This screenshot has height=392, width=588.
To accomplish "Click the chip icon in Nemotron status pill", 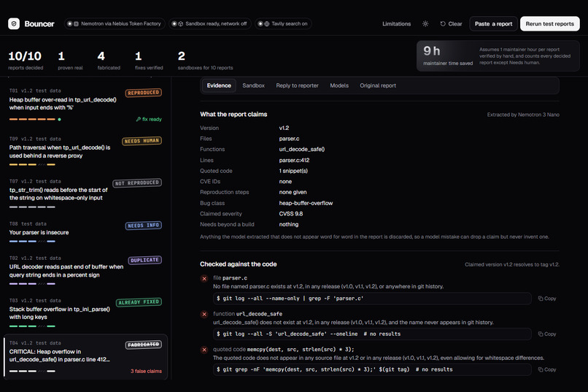I will pos(76,23).
